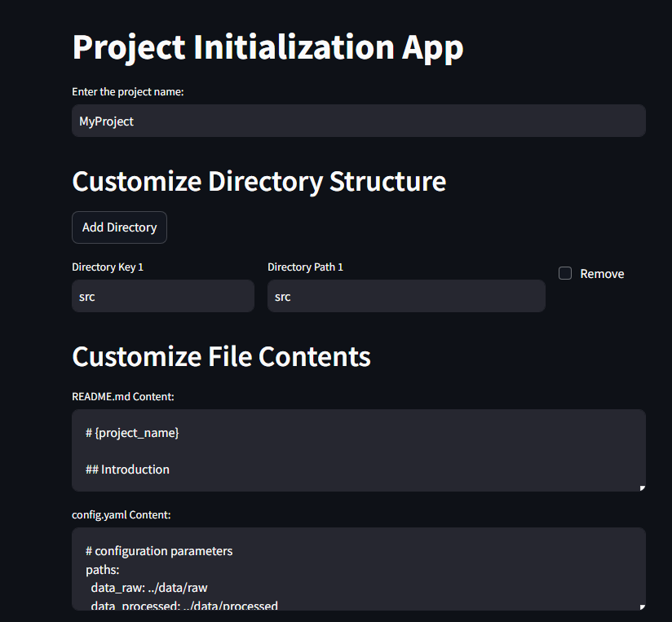Click the Directory Path 1 input
This screenshot has width=672, height=622.
406,296
